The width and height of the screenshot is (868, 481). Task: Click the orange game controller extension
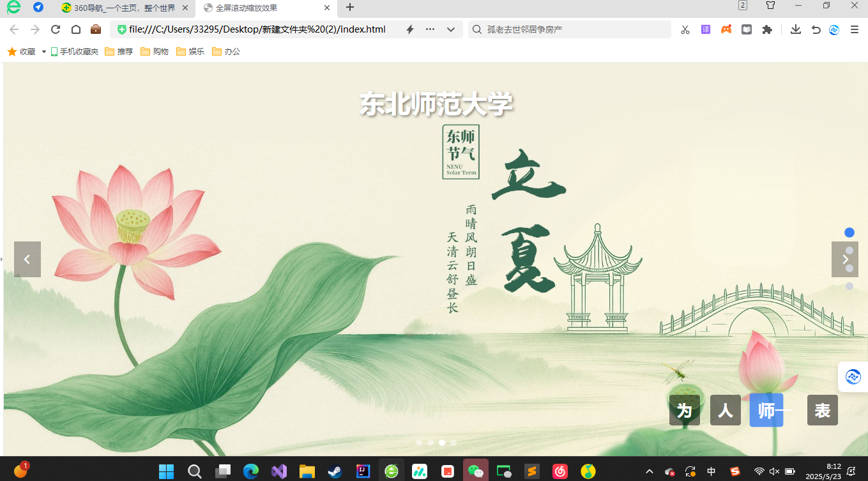pos(726,29)
